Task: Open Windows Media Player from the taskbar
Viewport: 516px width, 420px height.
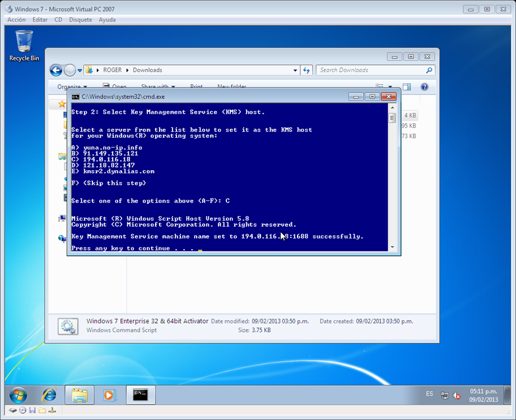Action: [x=110, y=395]
